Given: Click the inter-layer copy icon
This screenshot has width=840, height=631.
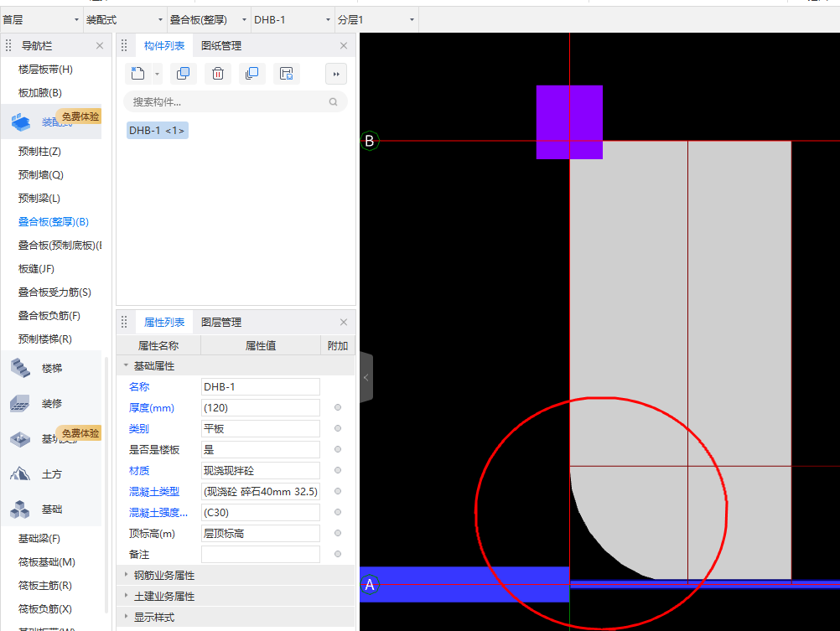Looking at the screenshot, I should pos(251,74).
